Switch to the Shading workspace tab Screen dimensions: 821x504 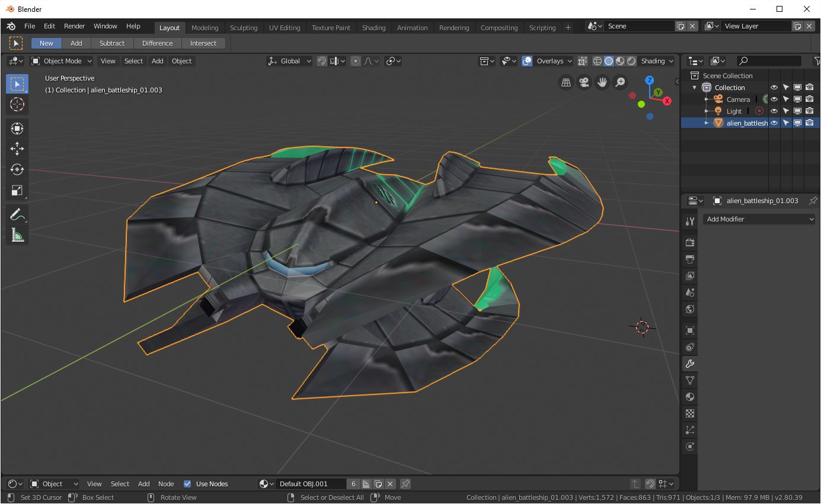click(373, 28)
